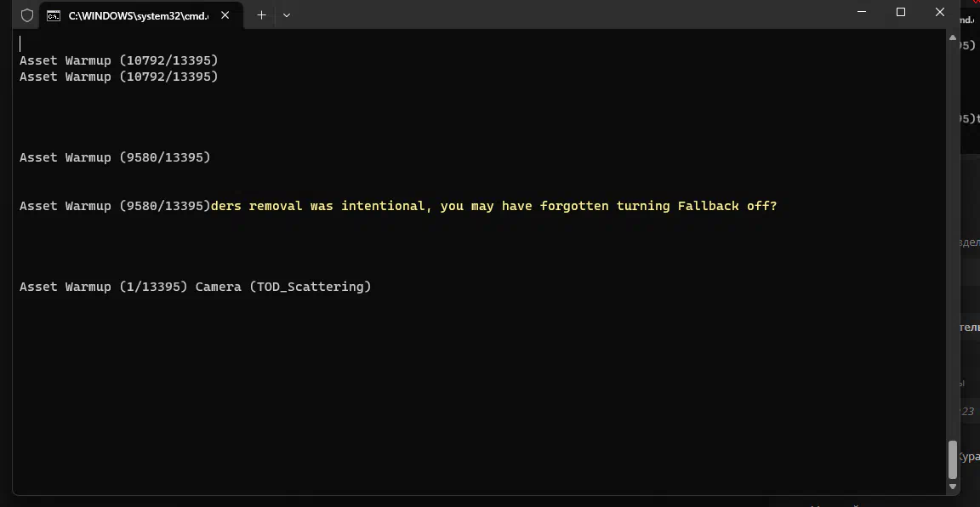This screenshot has height=507, width=980.
Task: Expand the new tab profile dropdown
Action: (x=286, y=15)
